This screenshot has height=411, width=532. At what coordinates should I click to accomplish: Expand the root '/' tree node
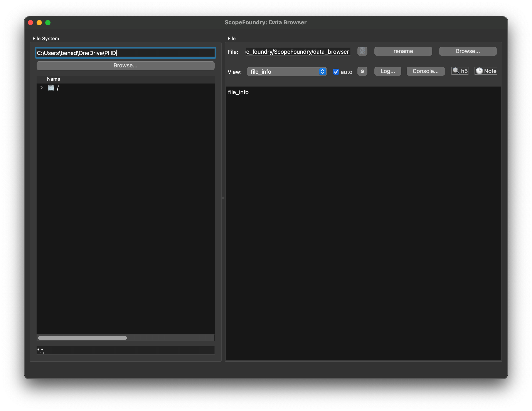pos(41,88)
